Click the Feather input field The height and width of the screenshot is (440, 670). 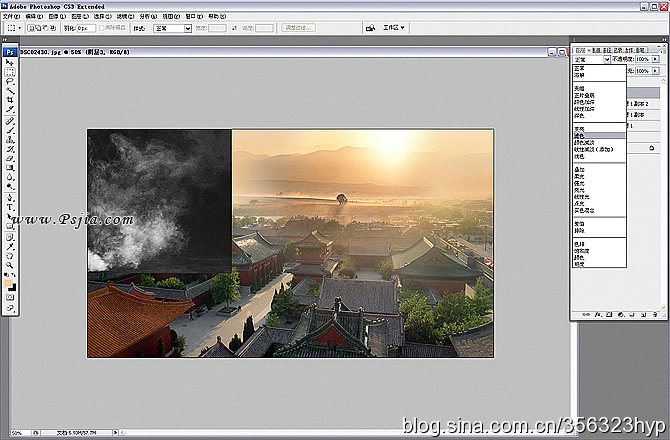coord(86,28)
